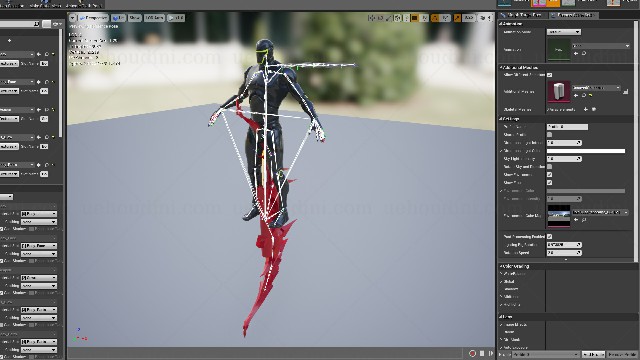Click the white directional light color swatch
This screenshot has height=360, width=640.
(x=586, y=151)
